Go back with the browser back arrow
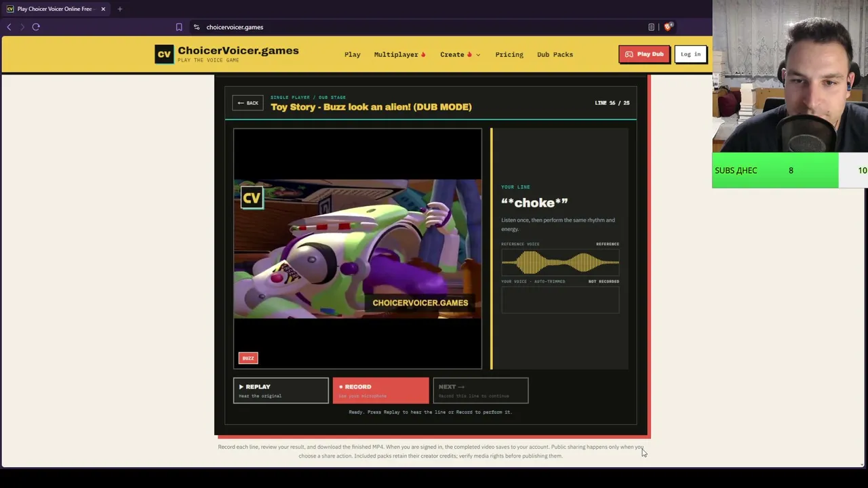868x488 pixels. 9,27
